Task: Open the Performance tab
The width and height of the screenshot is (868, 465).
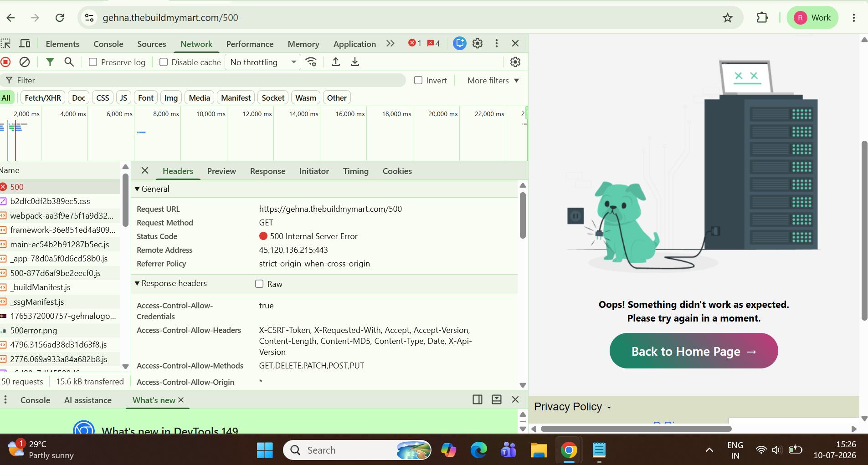Action: 250,44
